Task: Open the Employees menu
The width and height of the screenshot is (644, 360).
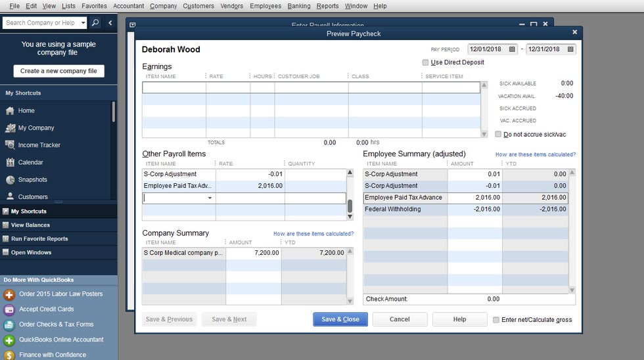Action: click(265, 6)
